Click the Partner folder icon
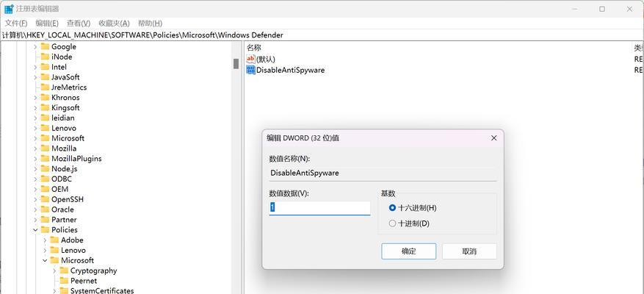 point(45,220)
